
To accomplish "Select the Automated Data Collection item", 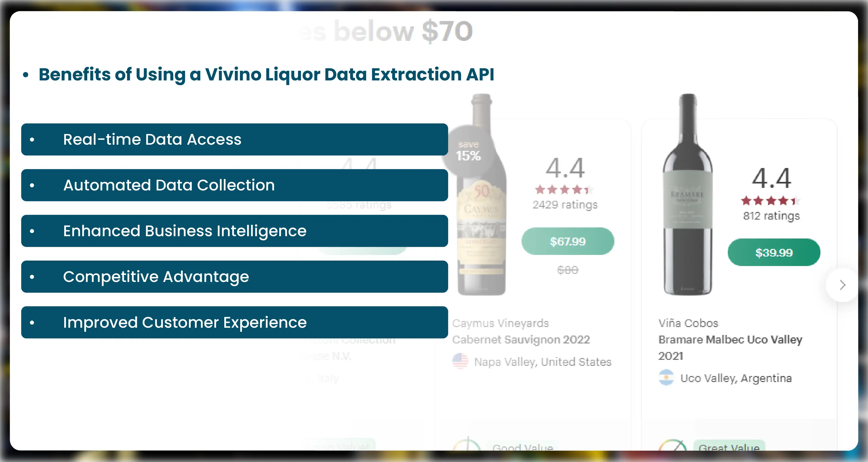I will click(234, 185).
